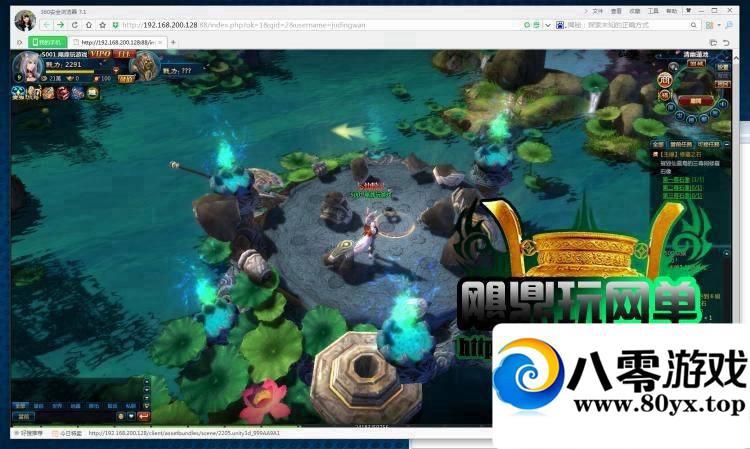The image size is (750, 449).
Task: Click the heart icon in chat bar
Action: [x=131, y=416]
